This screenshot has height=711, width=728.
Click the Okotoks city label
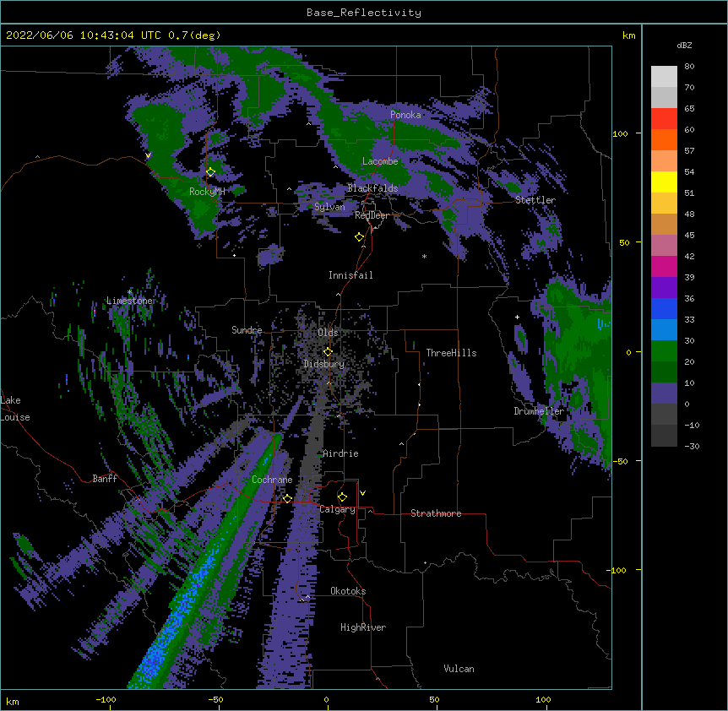coord(348,591)
